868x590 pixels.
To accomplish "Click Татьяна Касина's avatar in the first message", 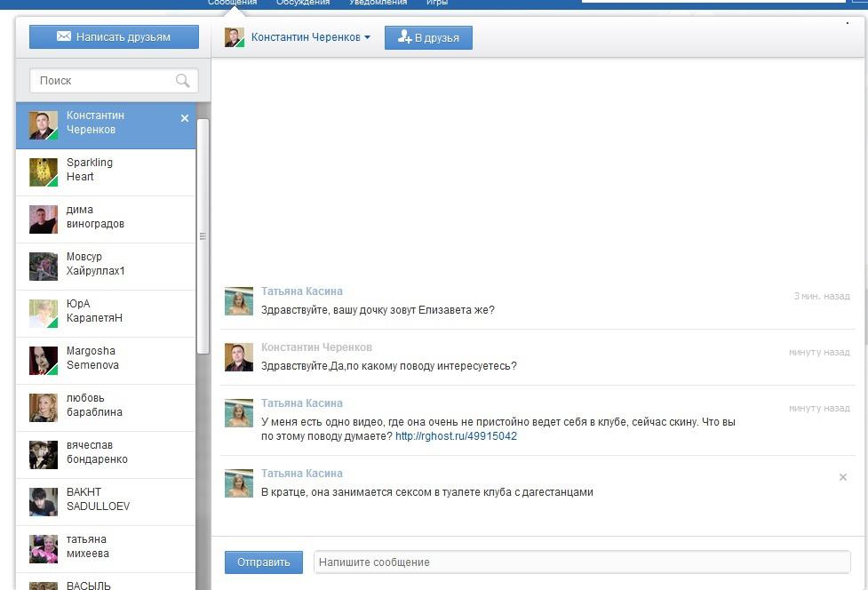I will [x=239, y=301].
